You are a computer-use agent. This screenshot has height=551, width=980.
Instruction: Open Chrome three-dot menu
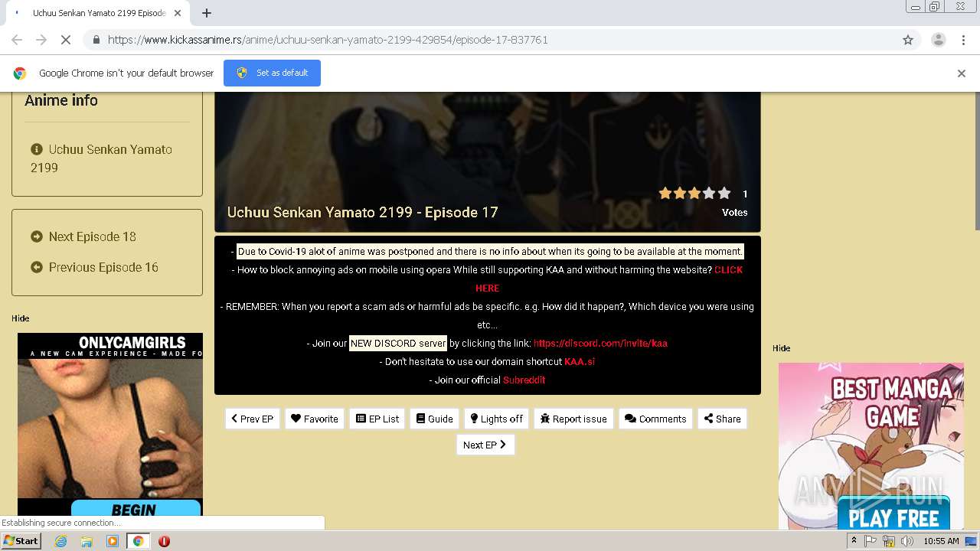tap(963, 40)
